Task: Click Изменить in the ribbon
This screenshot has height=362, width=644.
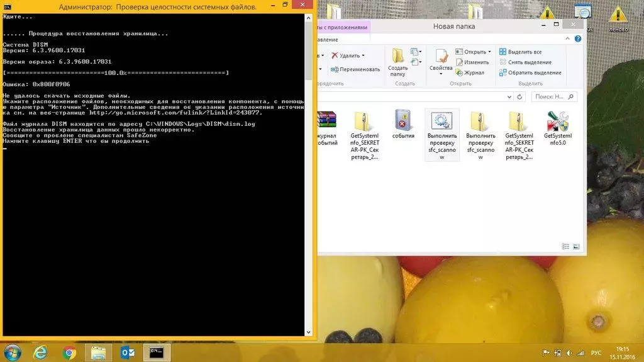Action: pos(472,62)
